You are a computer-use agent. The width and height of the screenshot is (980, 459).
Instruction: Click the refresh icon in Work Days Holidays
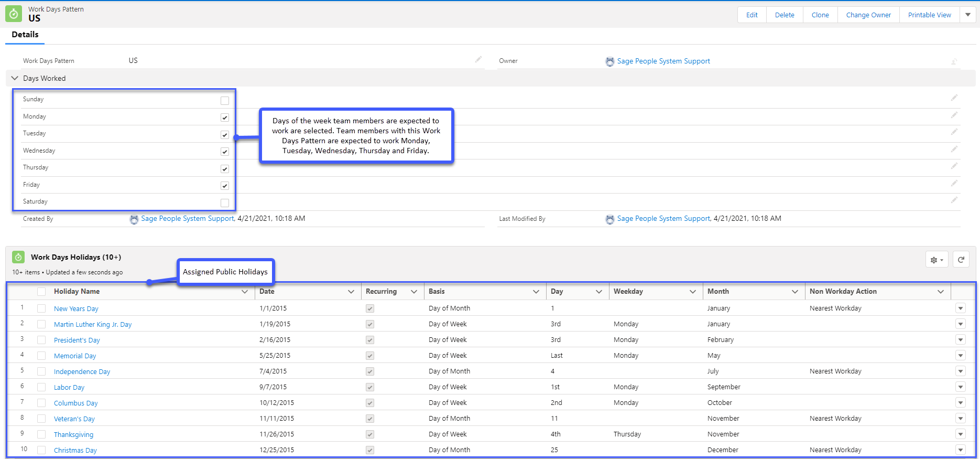click(x=961, y=260)
